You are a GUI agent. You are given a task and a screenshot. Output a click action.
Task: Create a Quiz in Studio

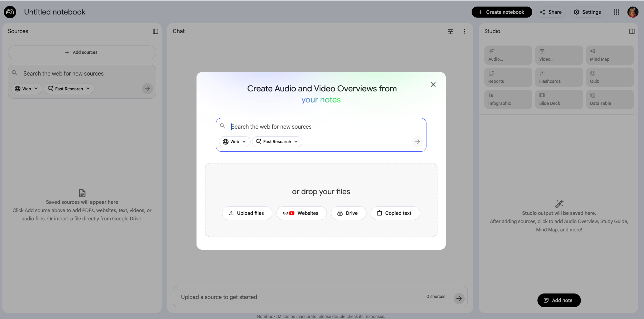pyautogui.click(x=610, y=77)
